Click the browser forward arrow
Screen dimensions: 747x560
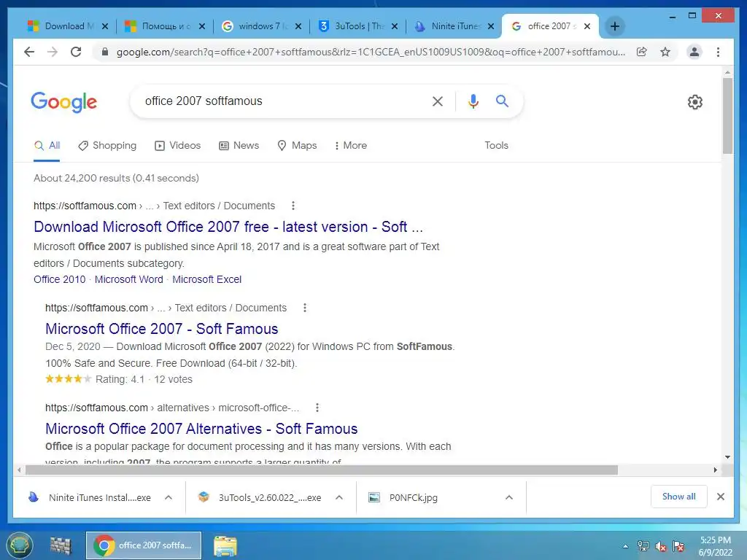(53, 52)
